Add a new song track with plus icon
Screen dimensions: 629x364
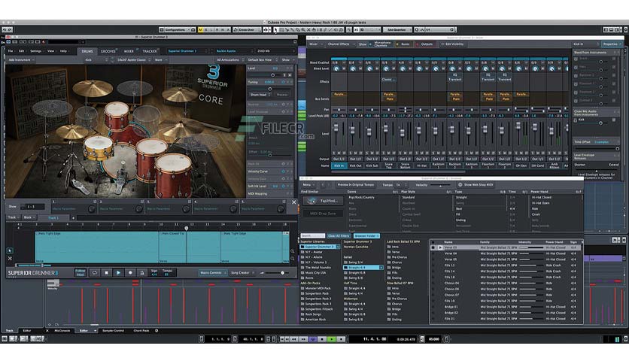[74, 218]
